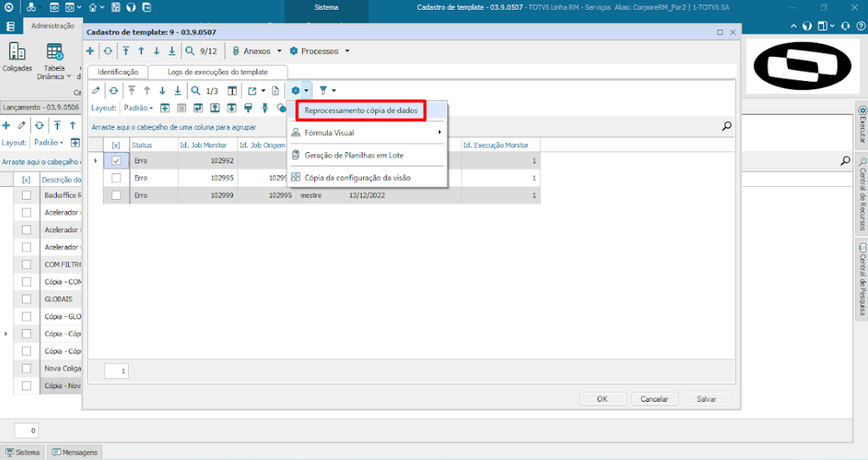Image resolution: width=868 pixels, height=460 pixels.
Task: Open the Anexos dropdown menu
Action: (257, 51)
